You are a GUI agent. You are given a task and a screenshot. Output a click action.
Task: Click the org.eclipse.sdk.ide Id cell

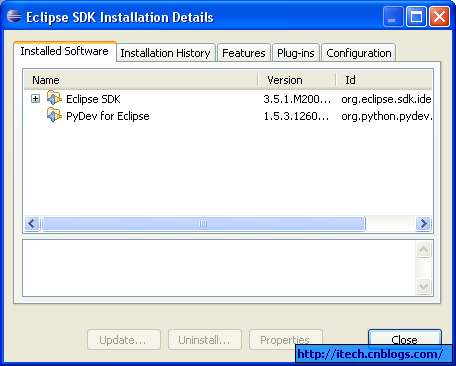point(386,99)
